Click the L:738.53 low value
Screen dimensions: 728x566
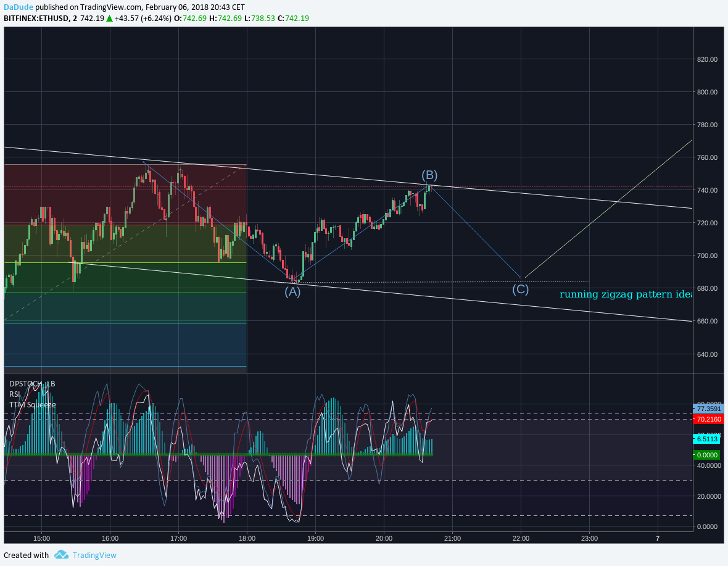point(260,19)
